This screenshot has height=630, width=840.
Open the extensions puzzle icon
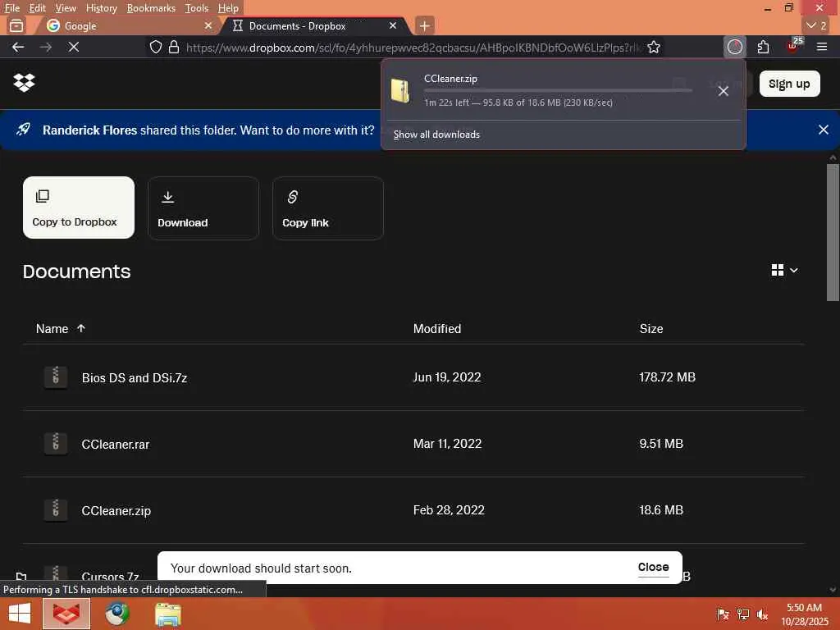tap(764, 47)
